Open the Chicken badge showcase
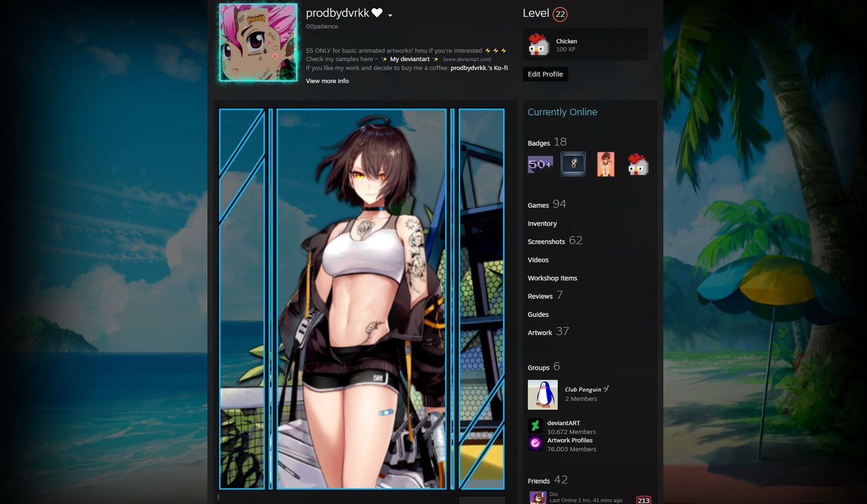The image size is (867, 504). tap(585, 45)
